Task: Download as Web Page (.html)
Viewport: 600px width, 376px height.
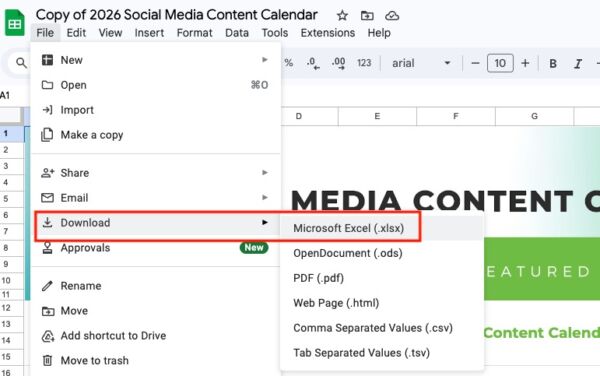Action: 382,303
